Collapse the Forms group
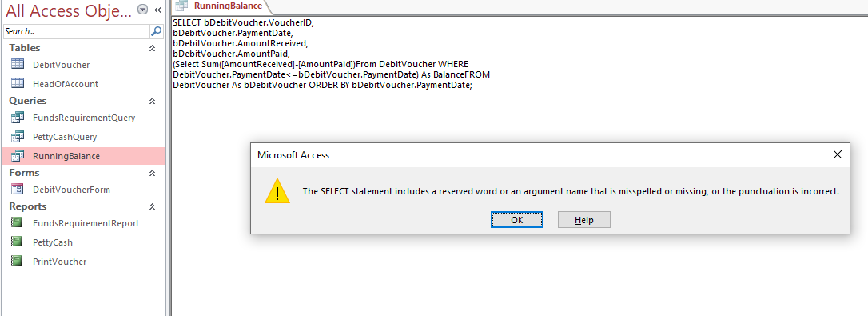This screenshot has width=868, height=316. [x=152, y=173]
